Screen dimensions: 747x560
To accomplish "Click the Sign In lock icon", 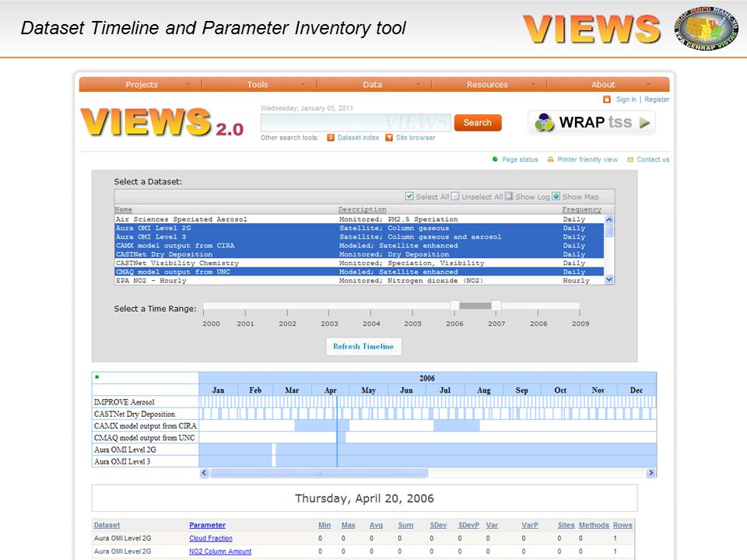I will click(x=607, y=100).
